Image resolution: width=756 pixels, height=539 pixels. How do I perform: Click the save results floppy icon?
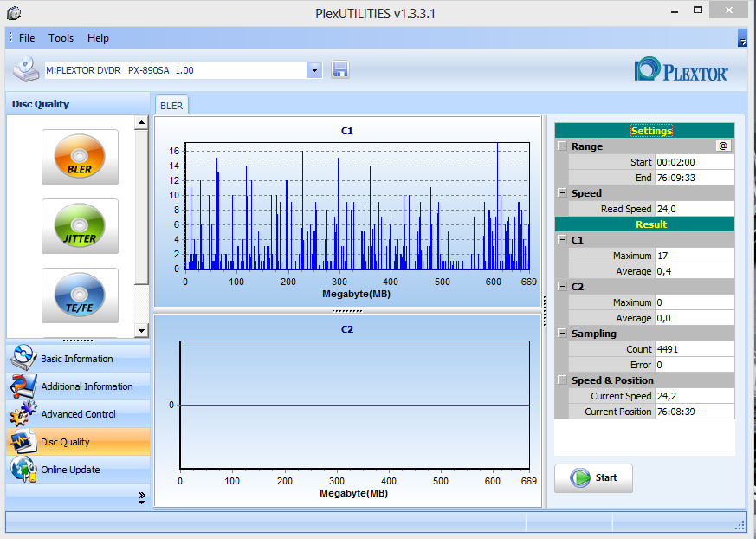[x=340, y=70]
